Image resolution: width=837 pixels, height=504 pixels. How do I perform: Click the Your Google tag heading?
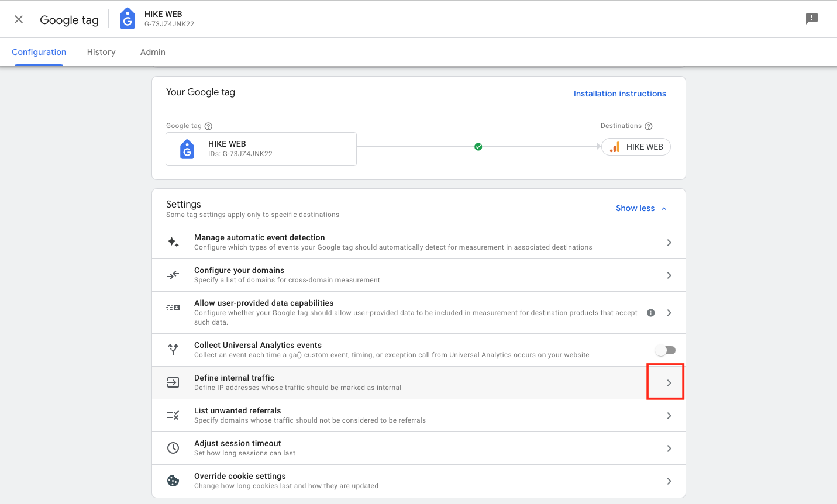tap(201, 92)
